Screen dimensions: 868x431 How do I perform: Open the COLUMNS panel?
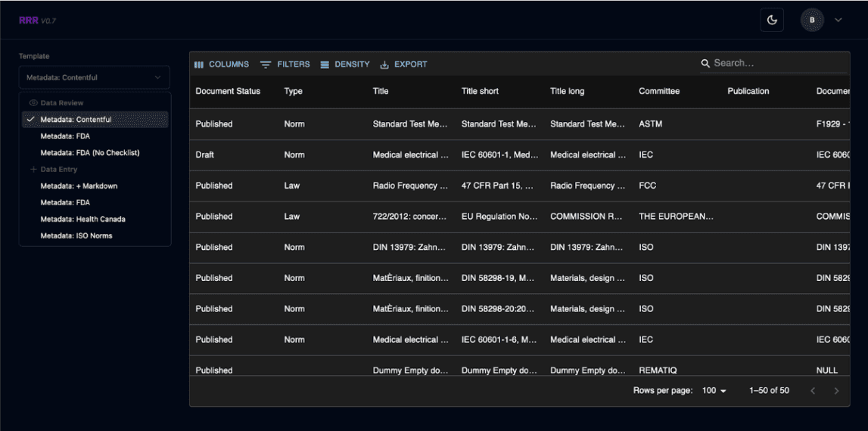click(x=222, y=64)
